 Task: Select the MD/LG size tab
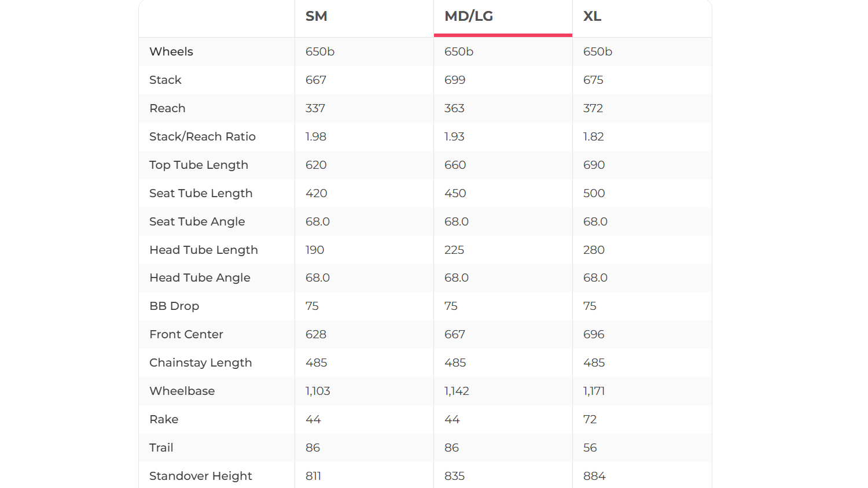pyautogui.click(x=469, y=16)
